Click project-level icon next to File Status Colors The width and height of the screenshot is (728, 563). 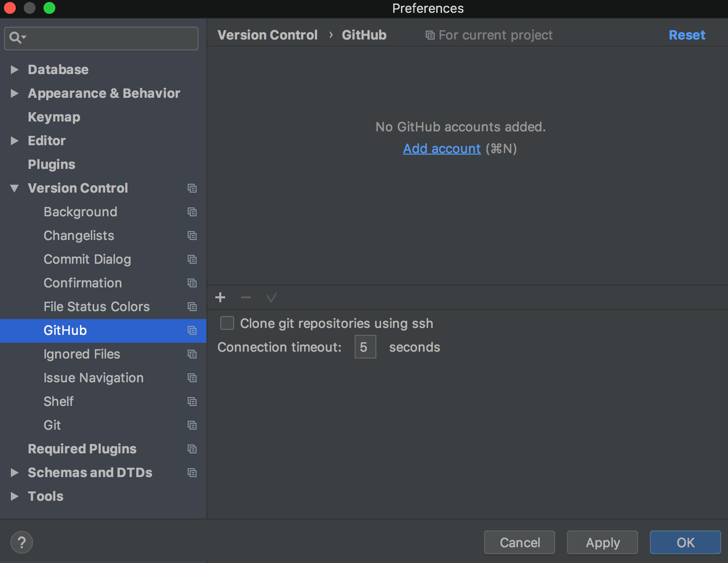(x=192, y=307)
